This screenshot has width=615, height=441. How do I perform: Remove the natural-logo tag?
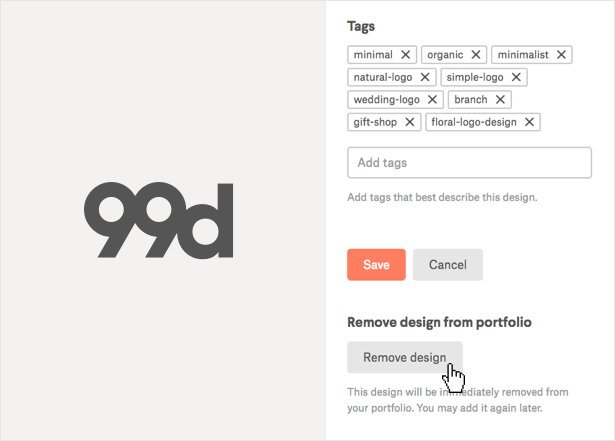tap(425, 77)
